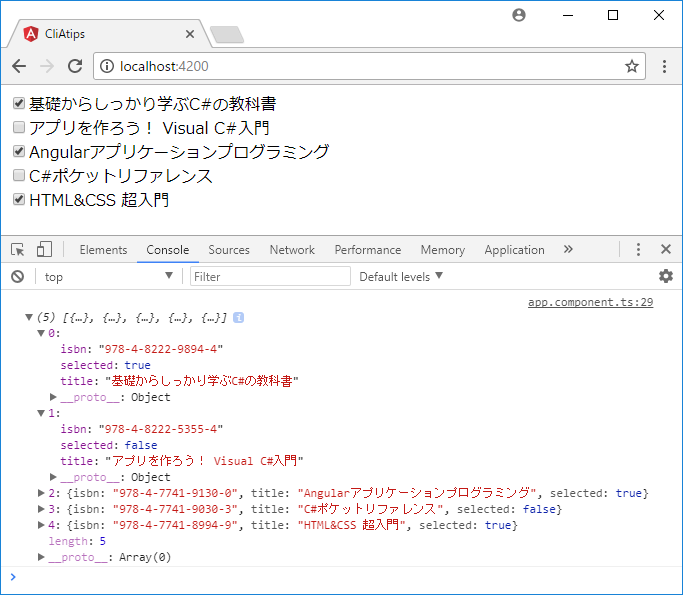Uncheck 基礎からしっかり学ぶC#の教科書 checkbox
The height and width of the screenshot is (595, 683).
pos(19,103)
